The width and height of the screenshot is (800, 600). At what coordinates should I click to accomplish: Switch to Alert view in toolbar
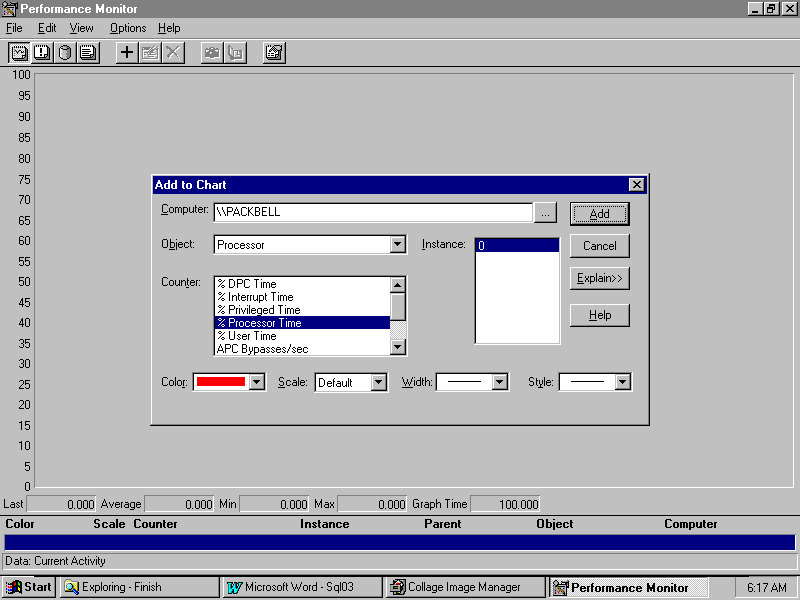[x=42, y=52]
